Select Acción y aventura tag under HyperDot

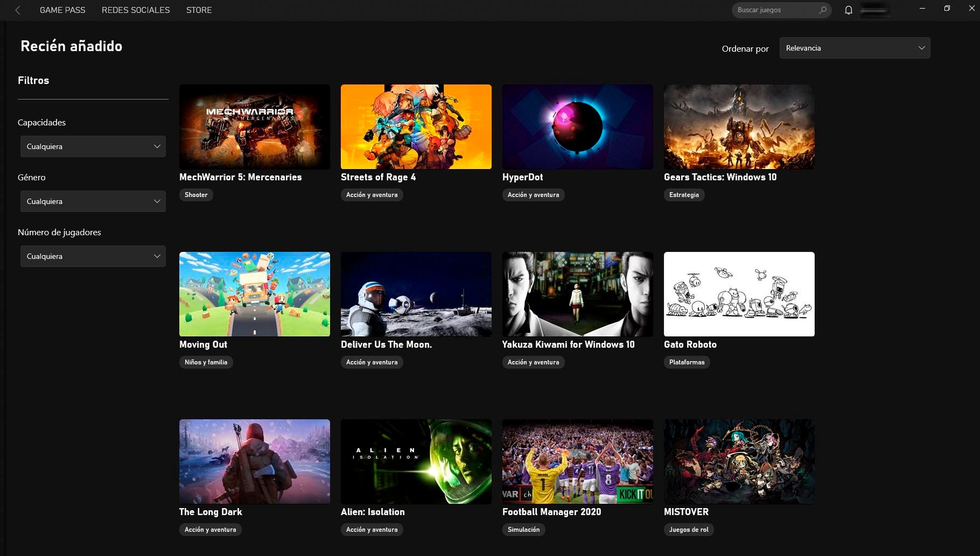(534, 195)
